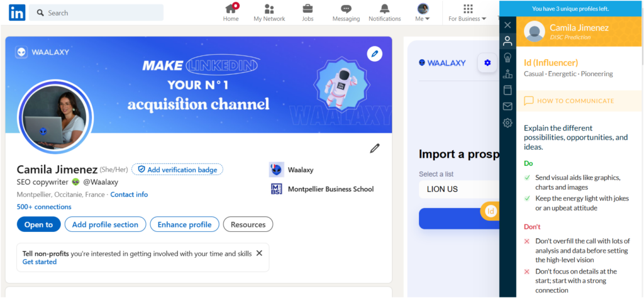The height and width of the screenshot is (298, 644).
Task: Click 'DISC Prediction' subtitle text
Action: [x=570, y=37]
